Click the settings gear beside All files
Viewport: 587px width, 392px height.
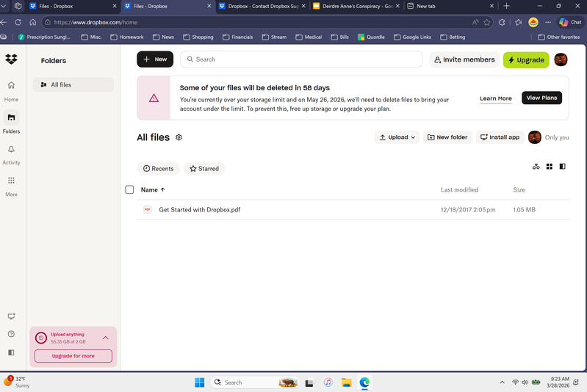pos(179,137)
